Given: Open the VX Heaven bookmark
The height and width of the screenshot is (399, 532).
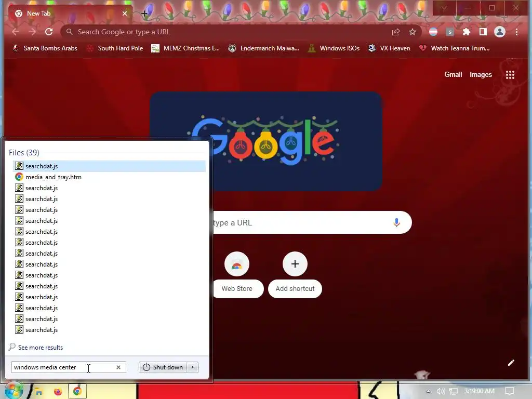Looking at the screenshot, I should pos(389,48).
